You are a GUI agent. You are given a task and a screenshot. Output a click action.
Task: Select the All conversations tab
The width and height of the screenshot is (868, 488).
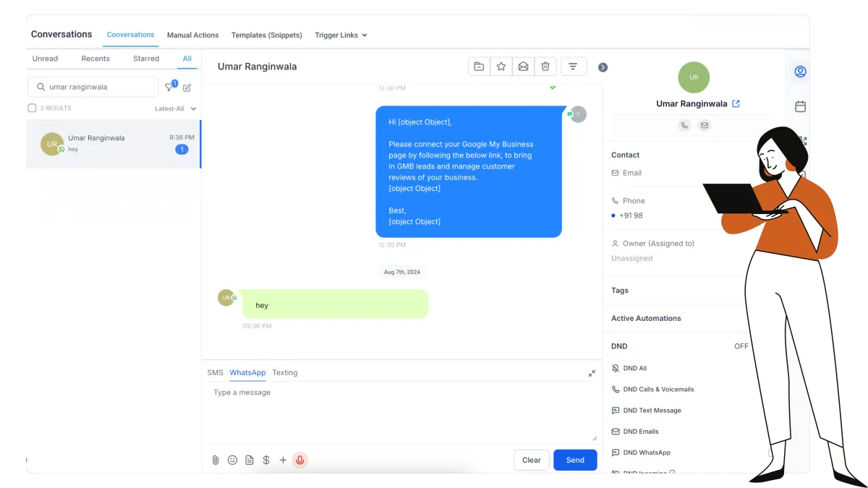[187, 59]
